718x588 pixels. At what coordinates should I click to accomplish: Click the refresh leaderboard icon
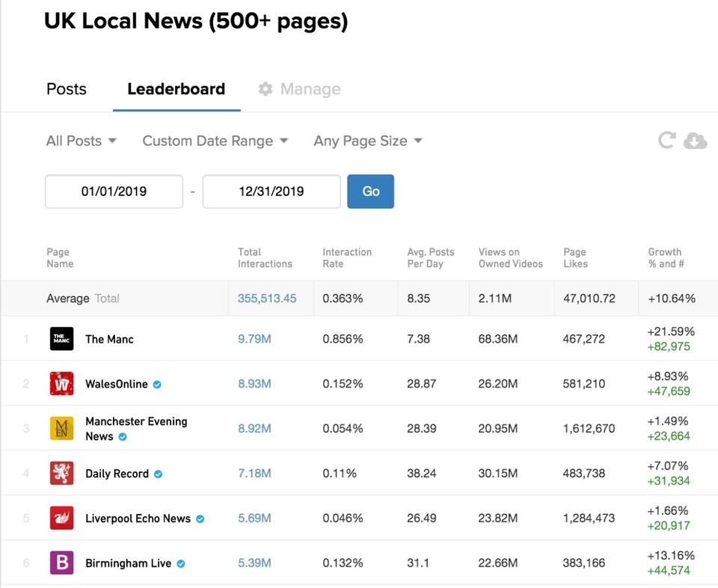(666, 140)
